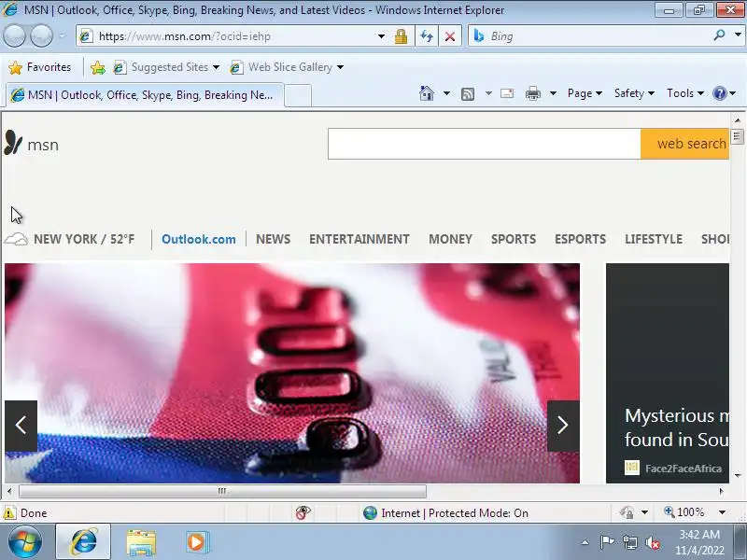Click the Face2FaceAfrica source label
747x560 pixels.
(x=684, y=469)
